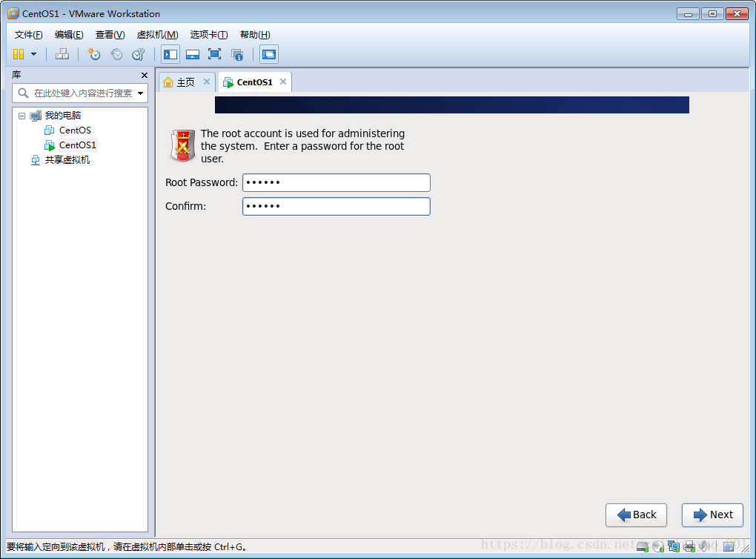The width and height of the screenshot is (756, 559).
Task: Select 共享虚拟机 in the library tree
Action: 67,160
